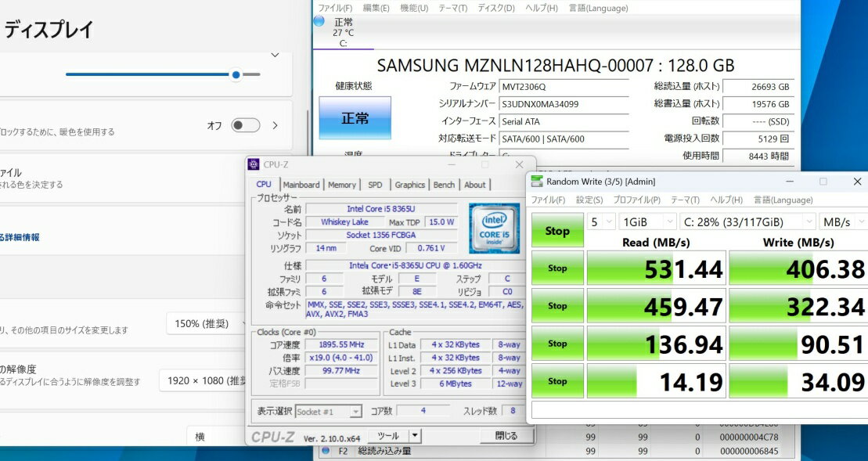
Task: Expand the collapse chevron above brightness slider
Action: pyautogui.click(x=275, y=56)
